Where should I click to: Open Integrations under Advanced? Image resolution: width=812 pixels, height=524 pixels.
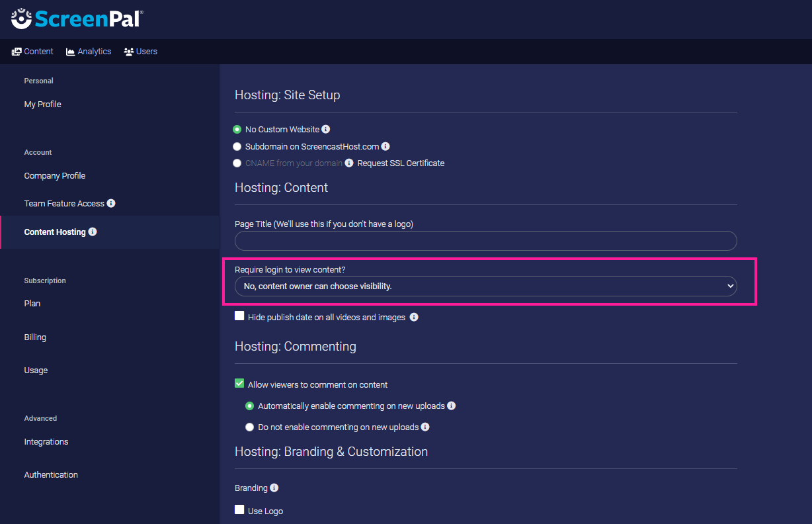coord(46,442)
